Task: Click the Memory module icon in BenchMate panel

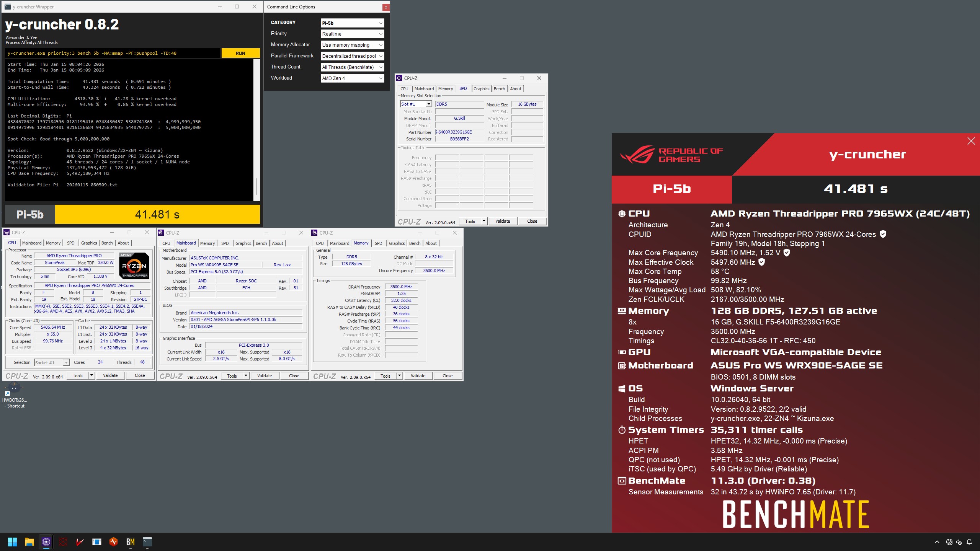Action: (x=622, y=311)
